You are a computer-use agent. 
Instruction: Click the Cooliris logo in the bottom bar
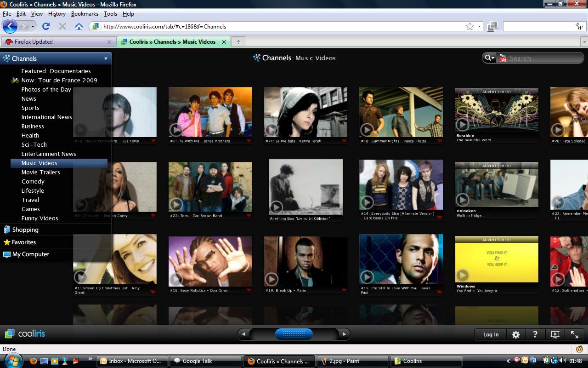[x=25, y=333]
